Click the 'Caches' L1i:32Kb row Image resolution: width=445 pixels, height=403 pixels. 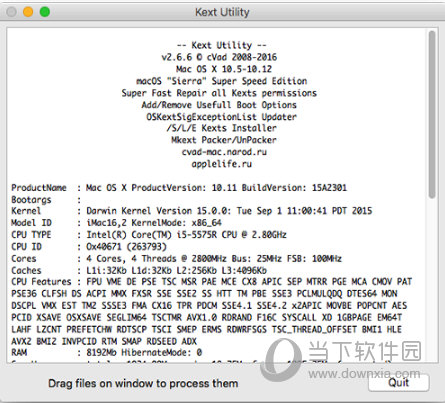(139, 271)
